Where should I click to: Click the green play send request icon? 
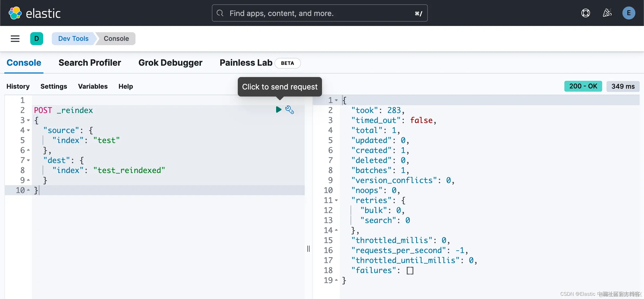point(279,109)
